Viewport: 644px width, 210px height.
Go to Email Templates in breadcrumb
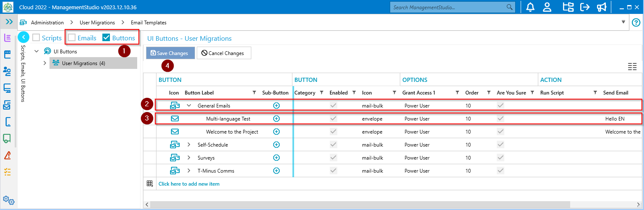point(149,23)
